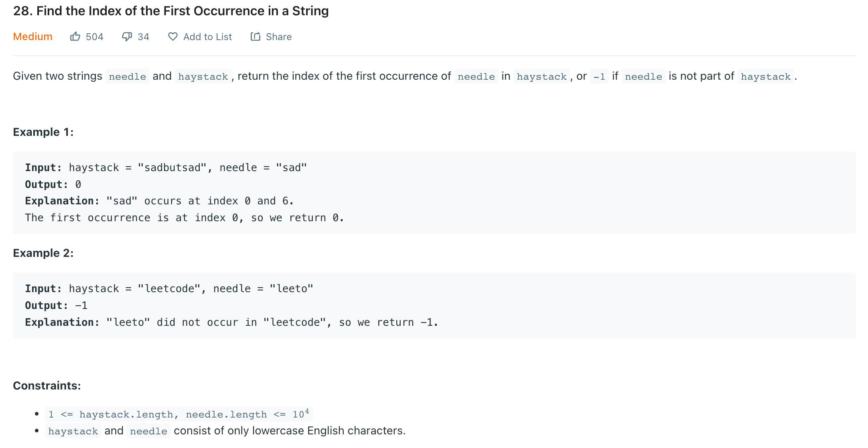Click the heart icon beside Add to List

point(173,36)
